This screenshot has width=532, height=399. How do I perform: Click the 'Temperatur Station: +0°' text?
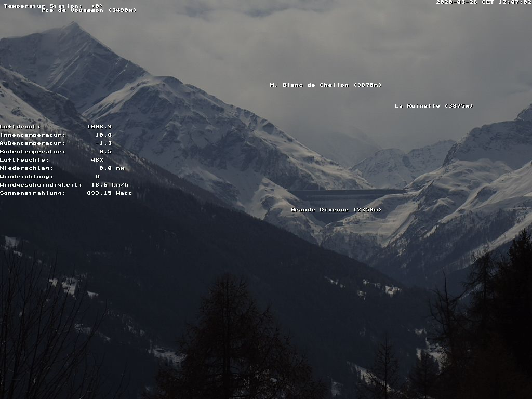click(x=54, y=6)
